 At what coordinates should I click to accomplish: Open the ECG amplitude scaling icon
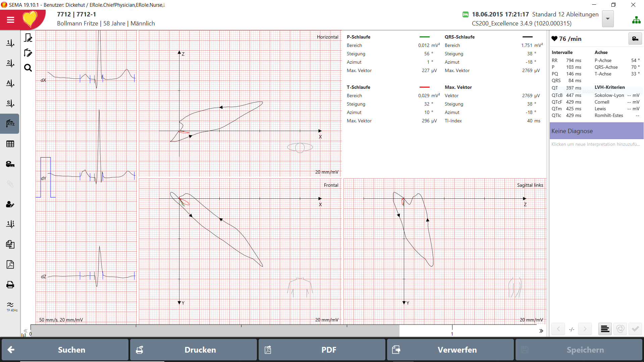(x=10, y=224)
